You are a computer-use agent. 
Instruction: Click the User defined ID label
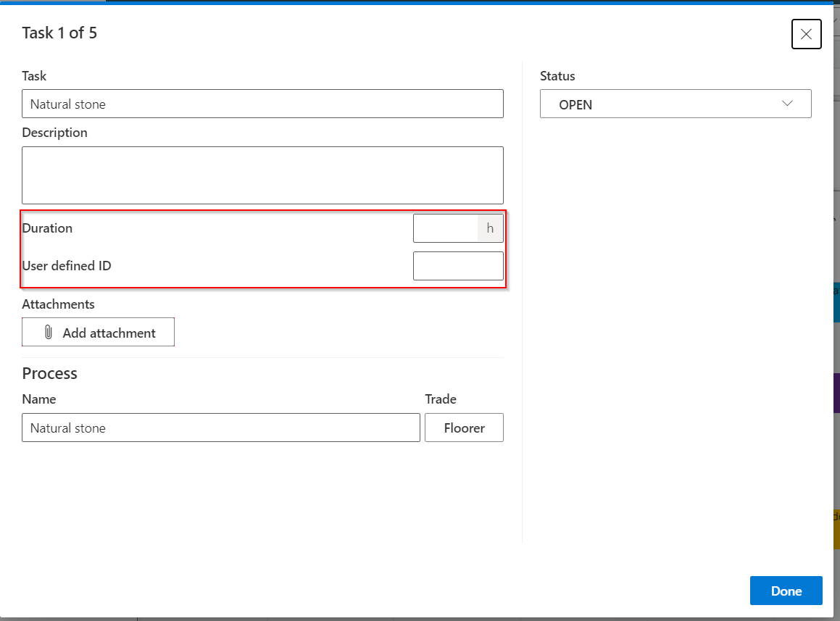point(67,266)
